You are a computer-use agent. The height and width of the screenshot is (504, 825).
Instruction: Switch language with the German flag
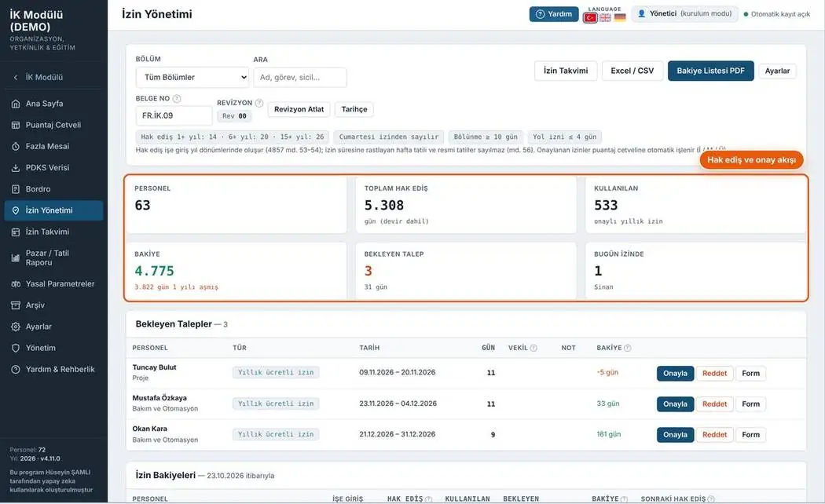point(620,17)
